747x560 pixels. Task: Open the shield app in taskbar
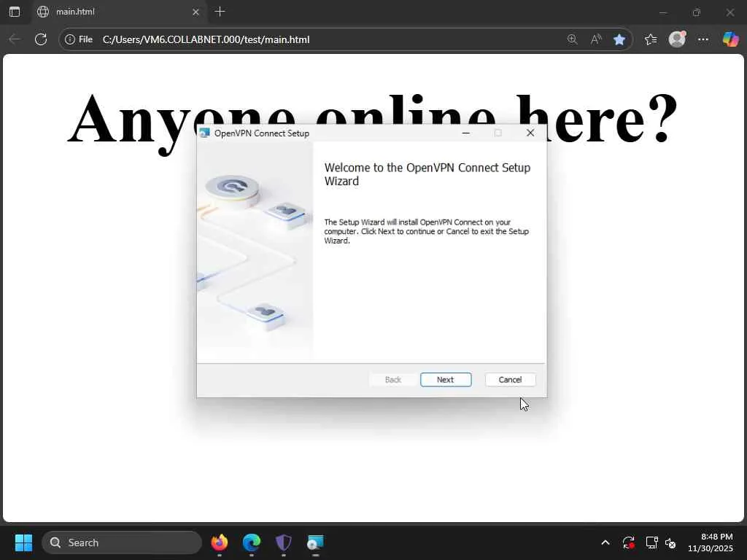point(284,542)
